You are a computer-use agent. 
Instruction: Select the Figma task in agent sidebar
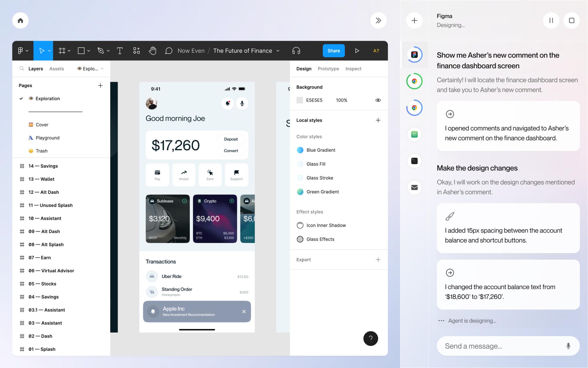[x=414, y=55]
